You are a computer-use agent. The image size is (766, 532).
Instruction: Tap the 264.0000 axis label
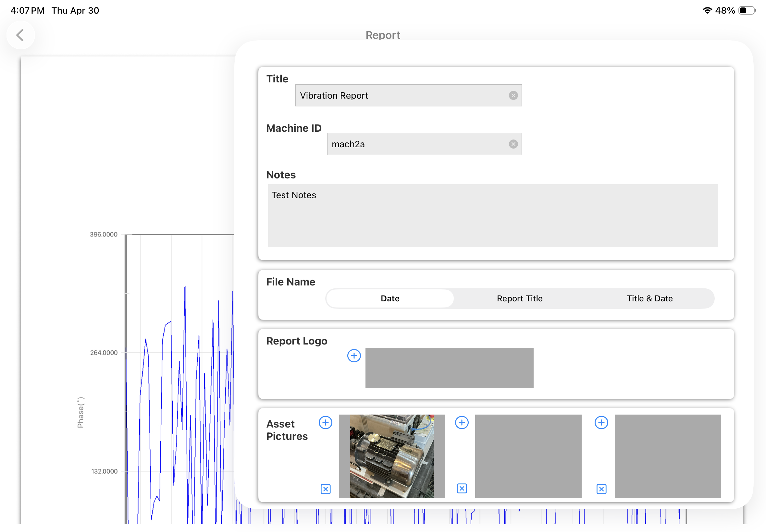pyautogui.click(x=104, y=353)
